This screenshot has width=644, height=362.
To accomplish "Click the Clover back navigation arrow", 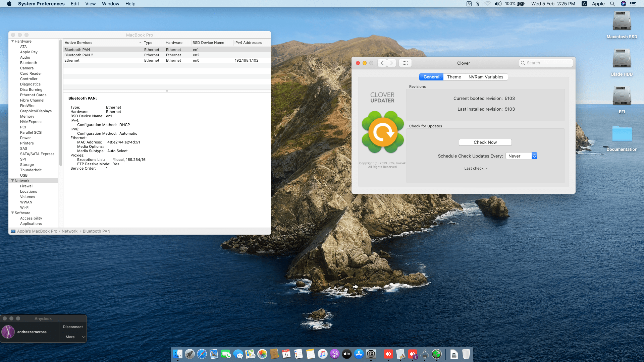I will tap(382, 63).
